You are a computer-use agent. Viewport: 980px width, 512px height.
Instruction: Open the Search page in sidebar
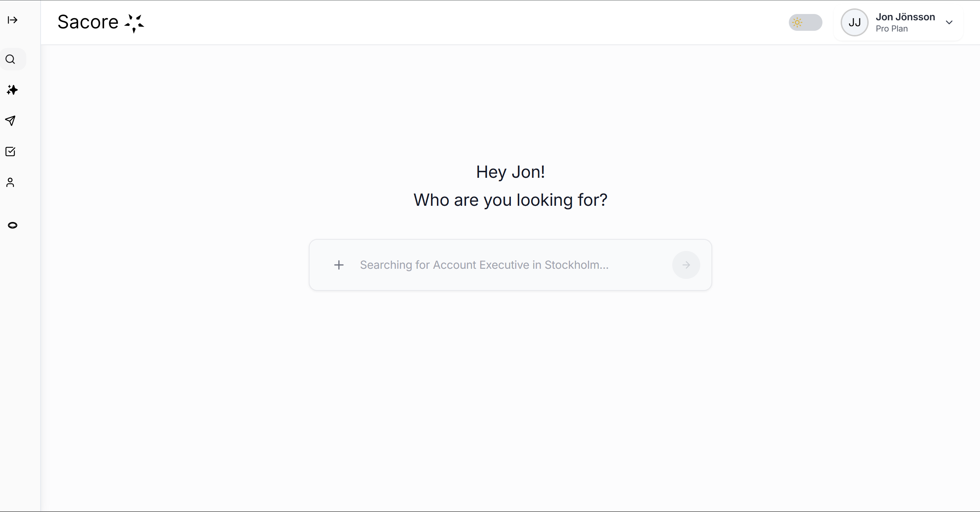pos(11,59)
